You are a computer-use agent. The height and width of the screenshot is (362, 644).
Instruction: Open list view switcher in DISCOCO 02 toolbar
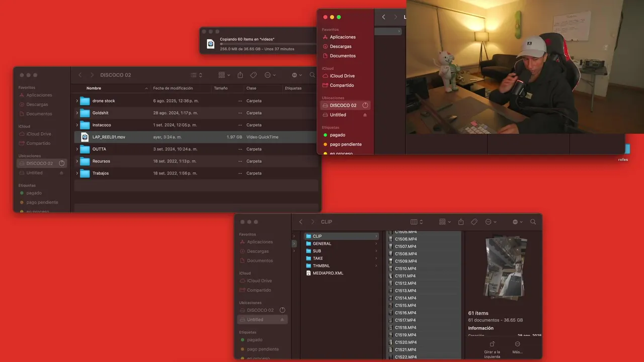[196, 75]
